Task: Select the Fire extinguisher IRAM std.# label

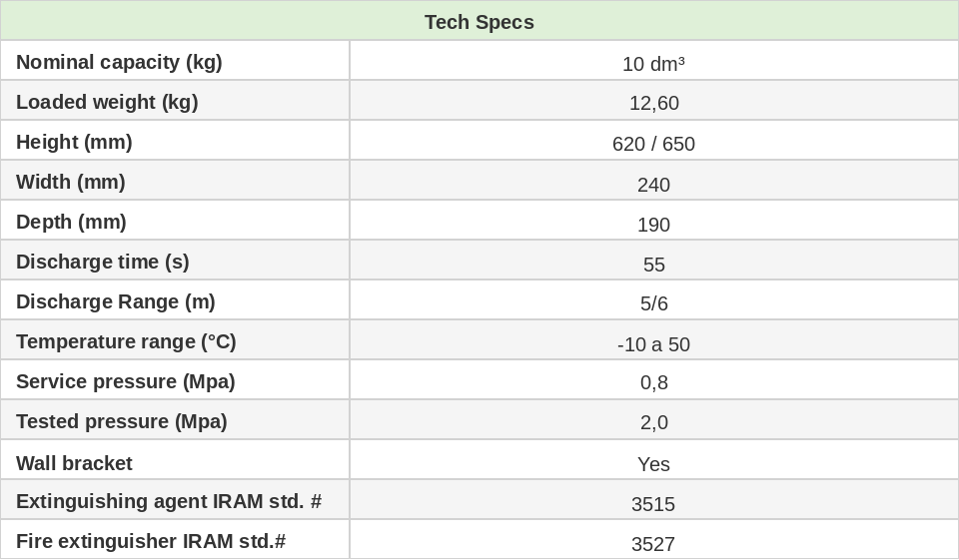Action: [x=151, y=541]
